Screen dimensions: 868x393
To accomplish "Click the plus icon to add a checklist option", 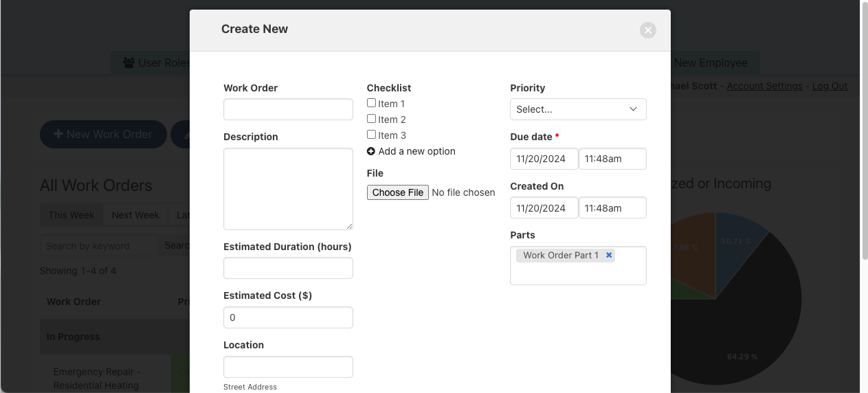I will pyautogui.click(x=371, y=151).
